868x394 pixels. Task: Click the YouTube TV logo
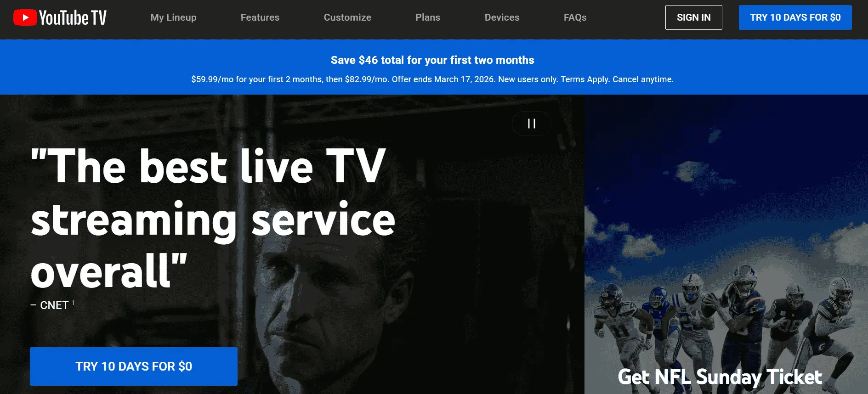coord(60,17)
